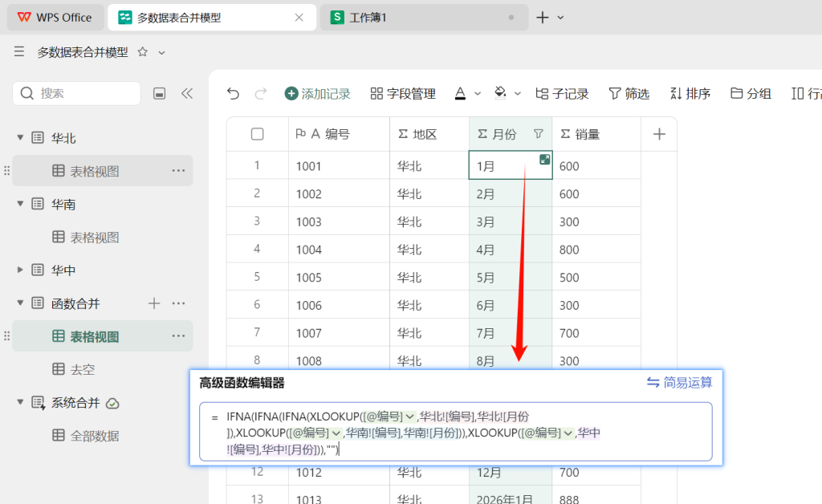
Task: Collapse the 系统合并 tree node
Action: (x=20, y=402)
